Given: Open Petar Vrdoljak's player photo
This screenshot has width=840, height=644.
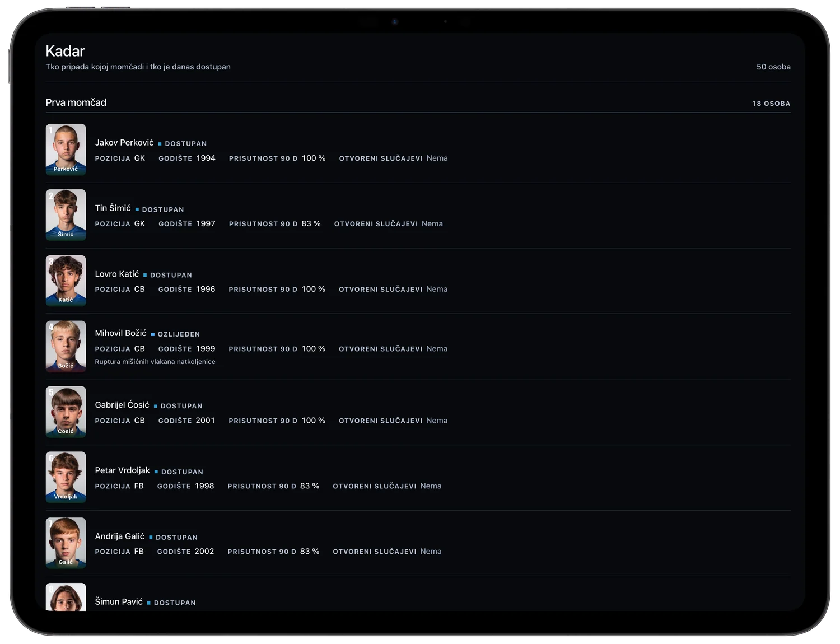Looking at the screenshot, I should 66,477.
